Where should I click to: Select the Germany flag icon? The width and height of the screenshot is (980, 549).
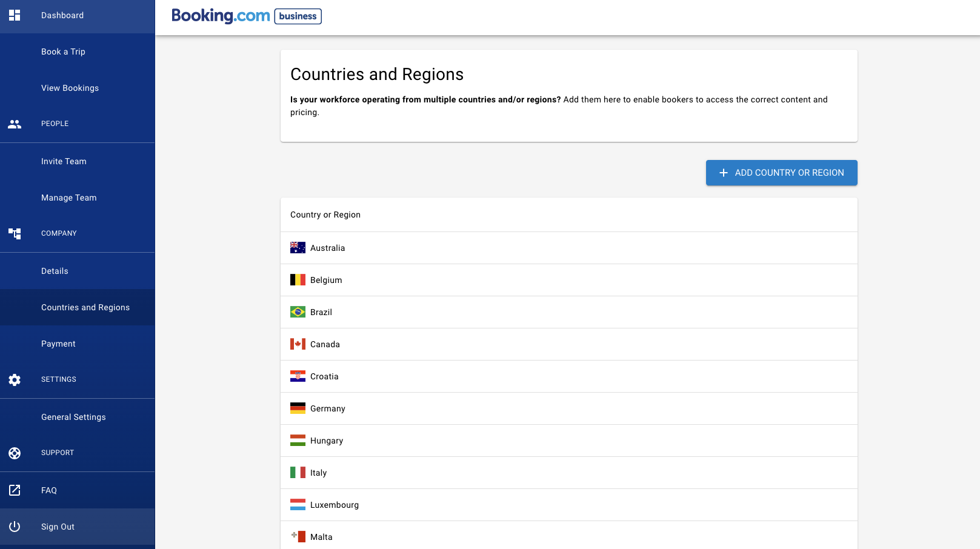click(x=298, y=408)
